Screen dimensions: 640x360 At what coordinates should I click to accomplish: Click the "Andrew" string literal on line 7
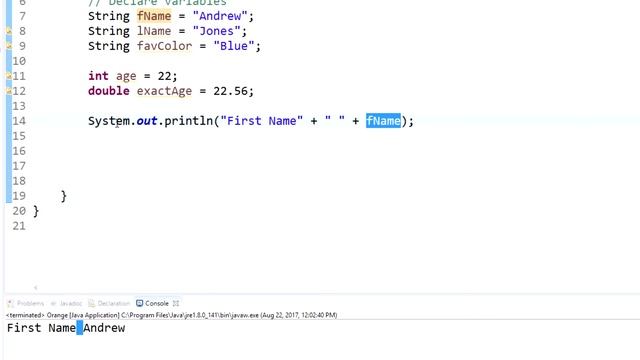[220, 16]
